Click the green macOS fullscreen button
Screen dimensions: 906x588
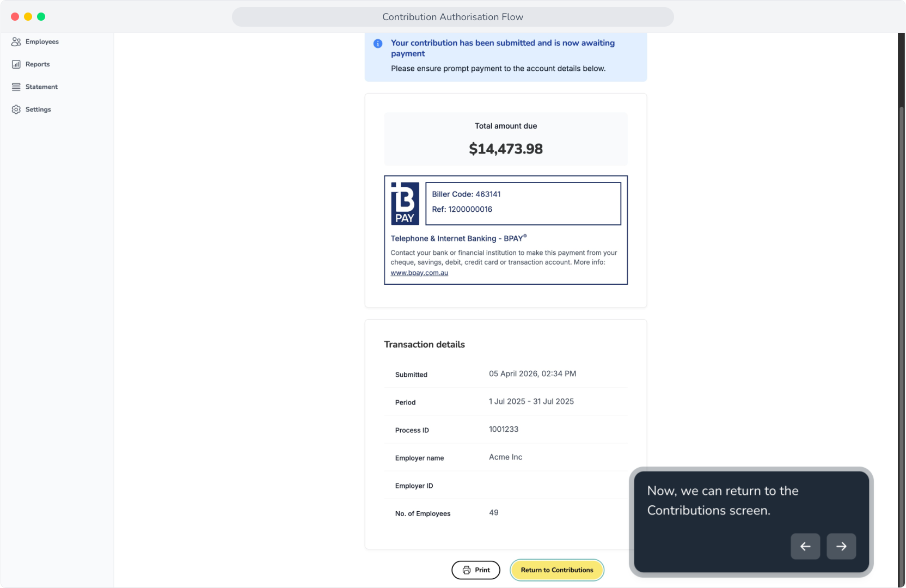pyautogui.click(x=41, y=17)
